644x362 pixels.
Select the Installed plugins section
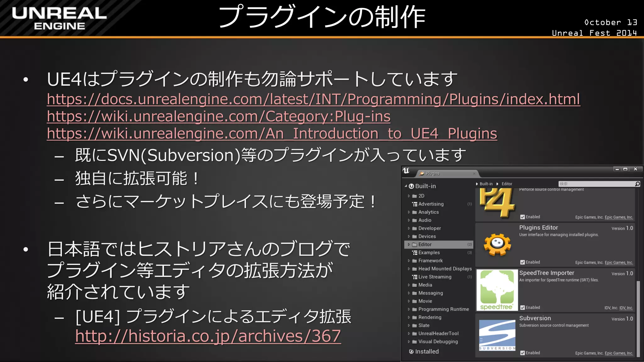426,352
